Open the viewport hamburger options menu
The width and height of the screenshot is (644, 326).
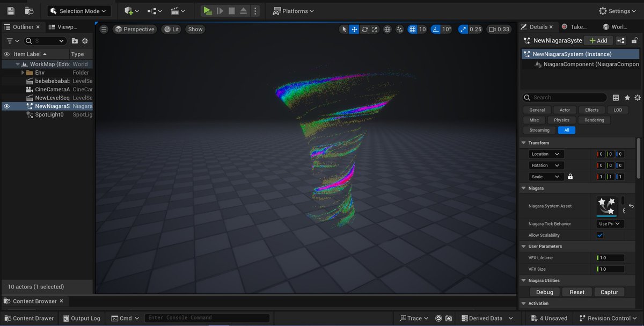(104, 29)
